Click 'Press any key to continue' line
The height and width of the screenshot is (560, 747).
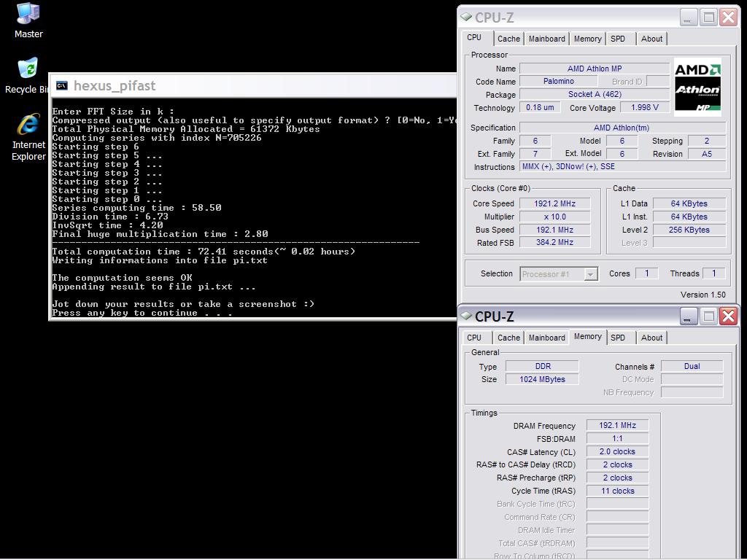click(142, 313)
